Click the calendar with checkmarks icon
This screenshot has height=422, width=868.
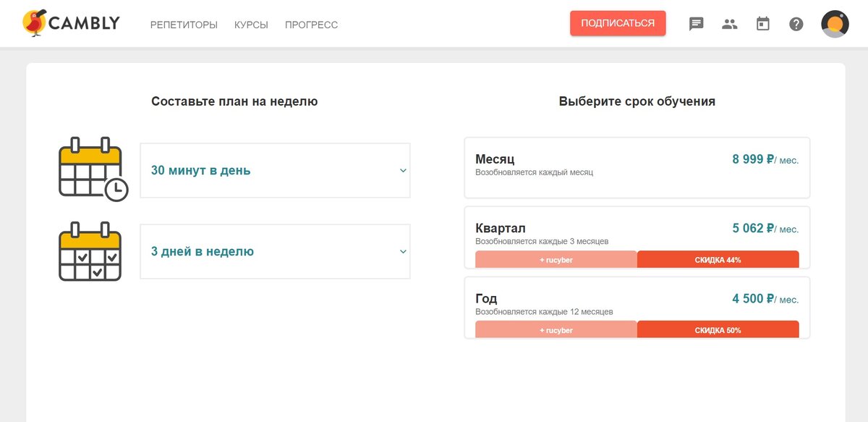coord(90,251)
